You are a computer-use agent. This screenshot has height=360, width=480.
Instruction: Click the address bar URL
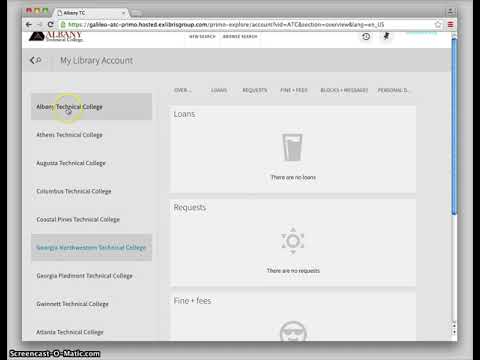coord(226,24)
